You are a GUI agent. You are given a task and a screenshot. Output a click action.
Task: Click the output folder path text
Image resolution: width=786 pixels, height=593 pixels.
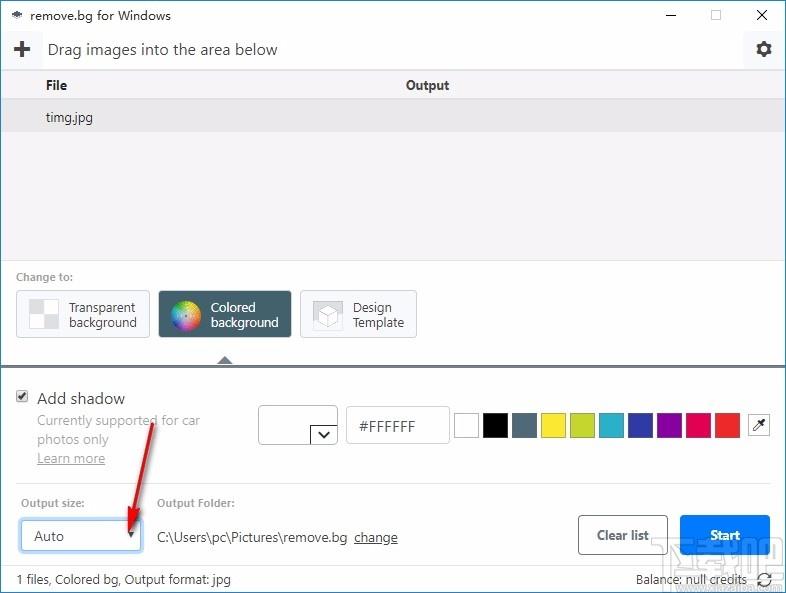pos(252,537)
